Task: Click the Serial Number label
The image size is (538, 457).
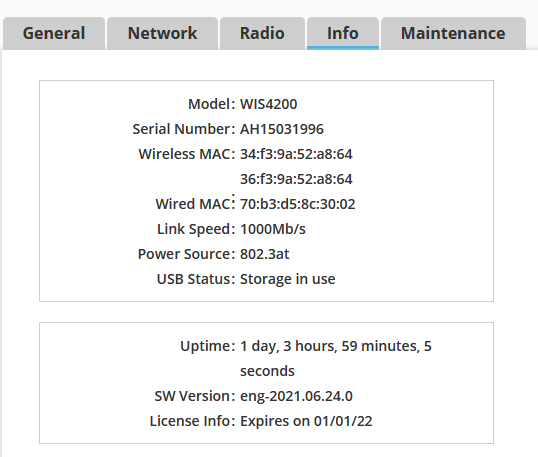Action: click(x=184, y=129)
